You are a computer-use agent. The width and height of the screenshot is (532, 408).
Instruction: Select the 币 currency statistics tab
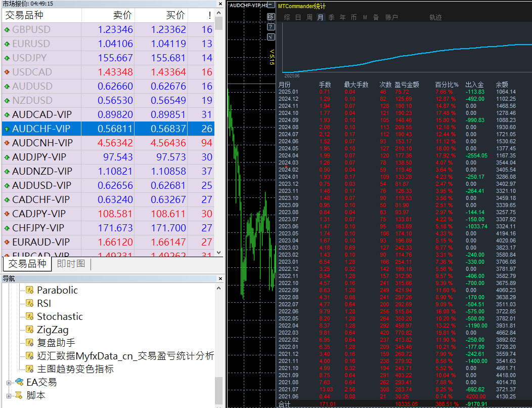pos(353,17)
